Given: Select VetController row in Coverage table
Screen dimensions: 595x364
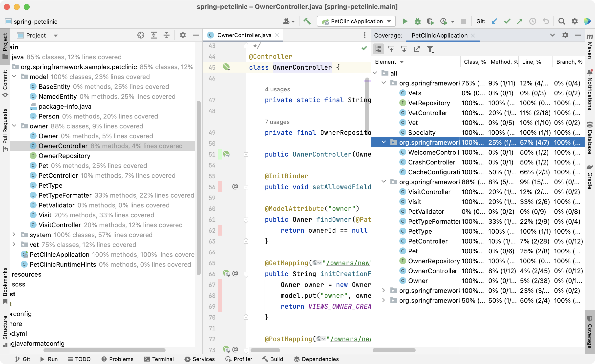Looking at the screenshot, I should [478, 113].
